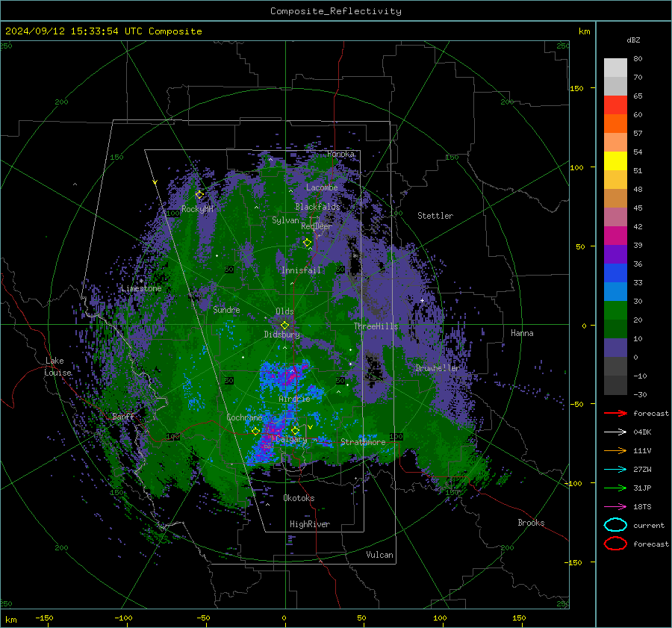This screenshot has height=628, width=672.
Task: Click the Drumheller label
Action: point(438,368)
